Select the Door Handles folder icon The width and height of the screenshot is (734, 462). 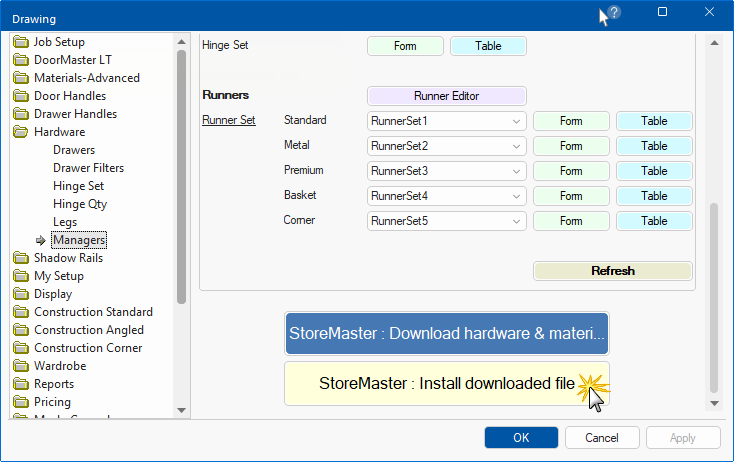pyautogui.click(x=21, y=96)
